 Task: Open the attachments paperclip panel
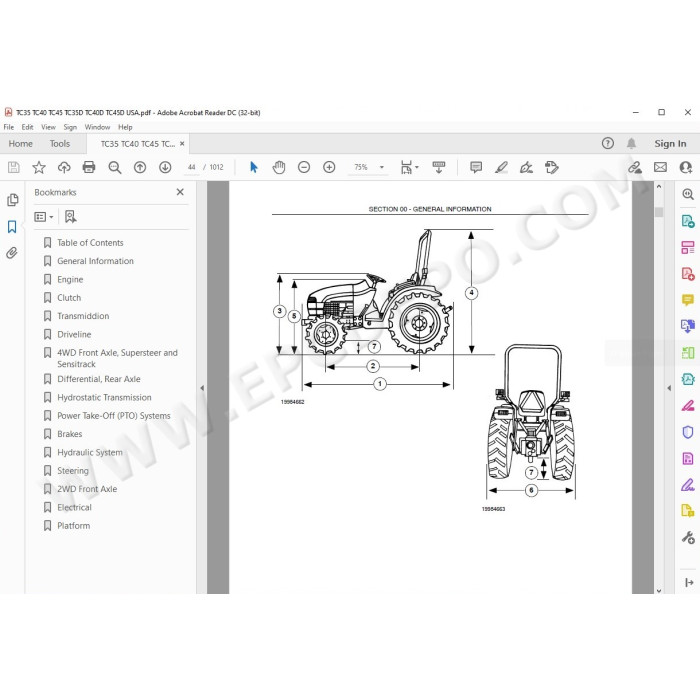tap(12, 253)
